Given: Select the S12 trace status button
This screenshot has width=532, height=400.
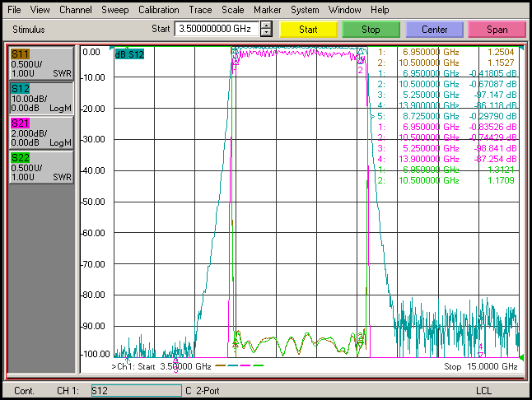Looking at the screenshot, I should [x=41, y=98].
